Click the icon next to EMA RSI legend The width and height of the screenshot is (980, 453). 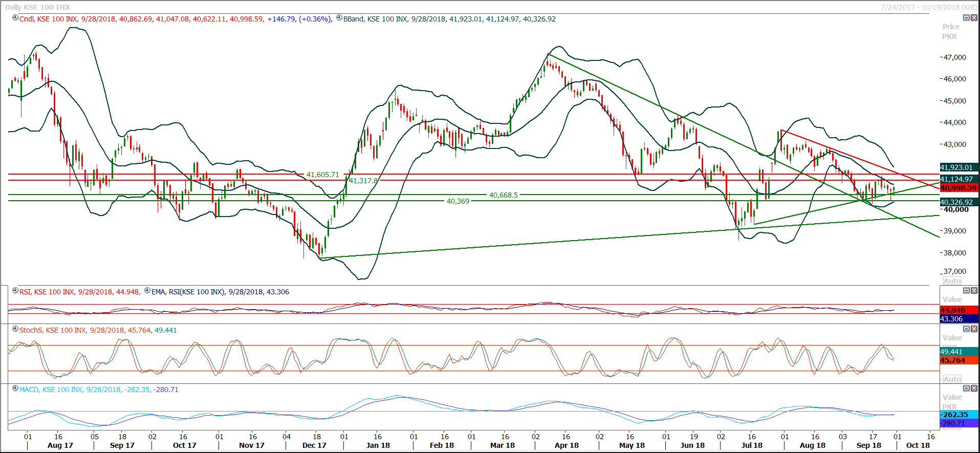[147, 291]
